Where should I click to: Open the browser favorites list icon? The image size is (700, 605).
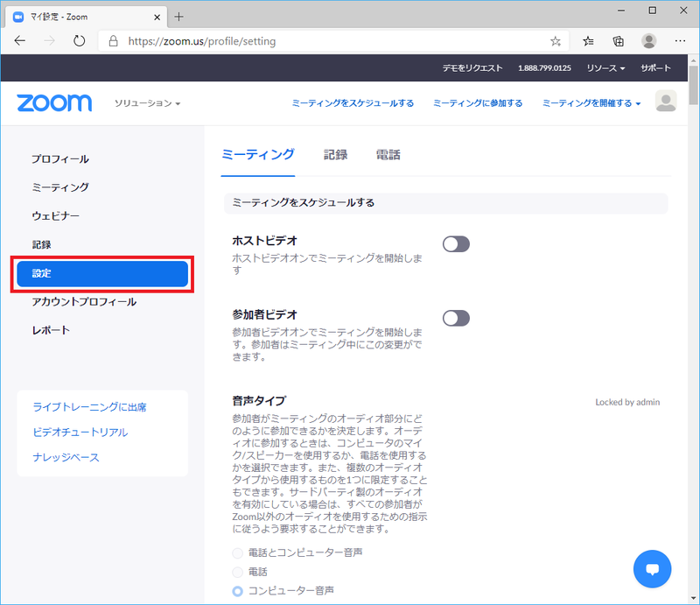tap(588, 41)
